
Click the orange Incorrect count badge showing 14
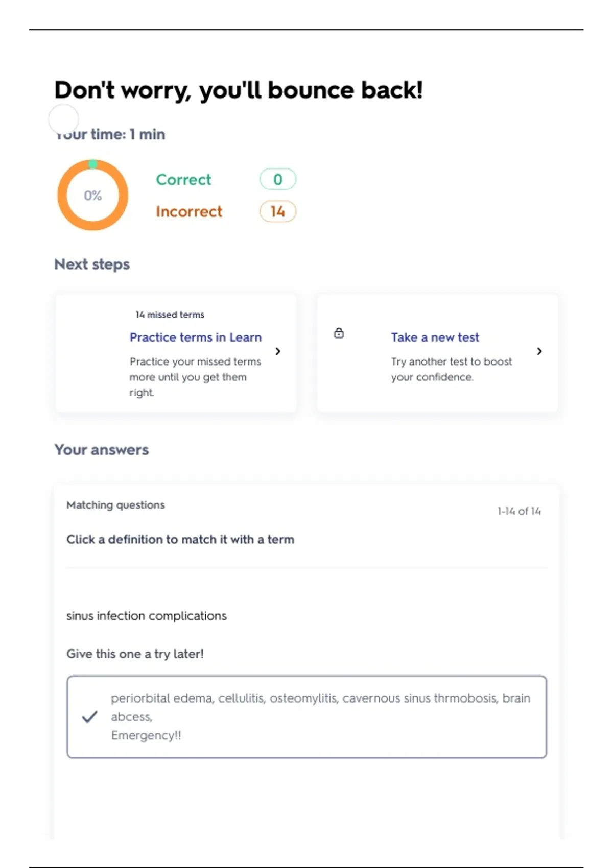(277, 211)
